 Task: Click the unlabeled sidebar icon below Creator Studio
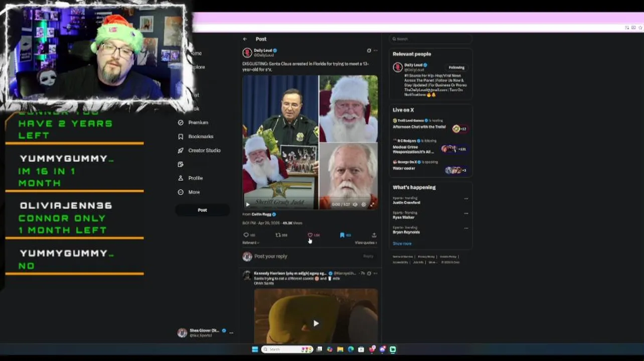(x=181, y=164)
